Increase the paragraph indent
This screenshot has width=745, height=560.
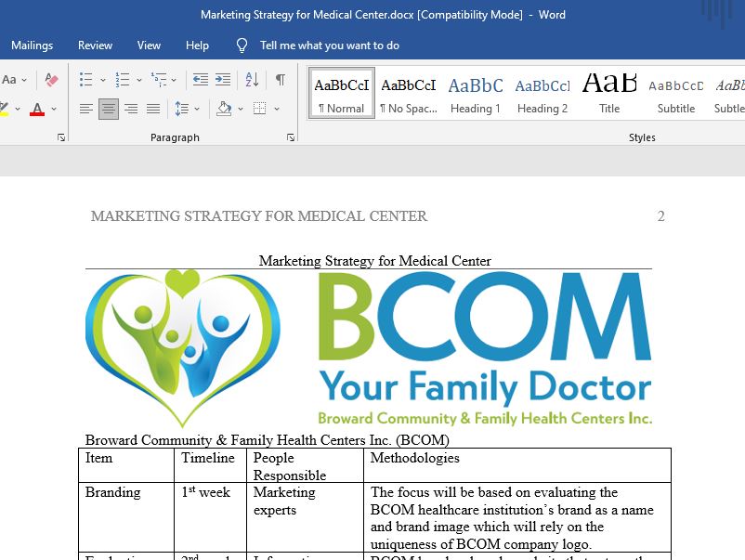223,79
